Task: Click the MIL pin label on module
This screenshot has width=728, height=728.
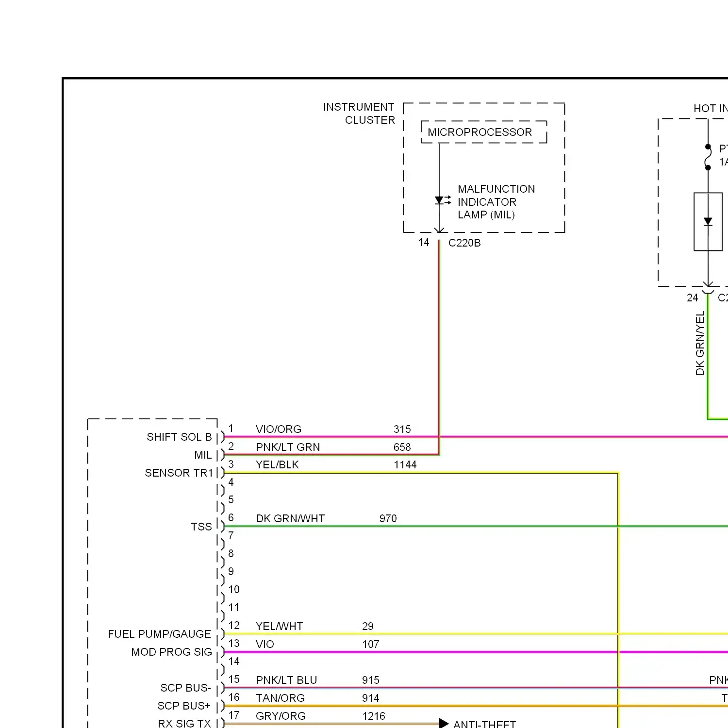Action: point(203,455)
